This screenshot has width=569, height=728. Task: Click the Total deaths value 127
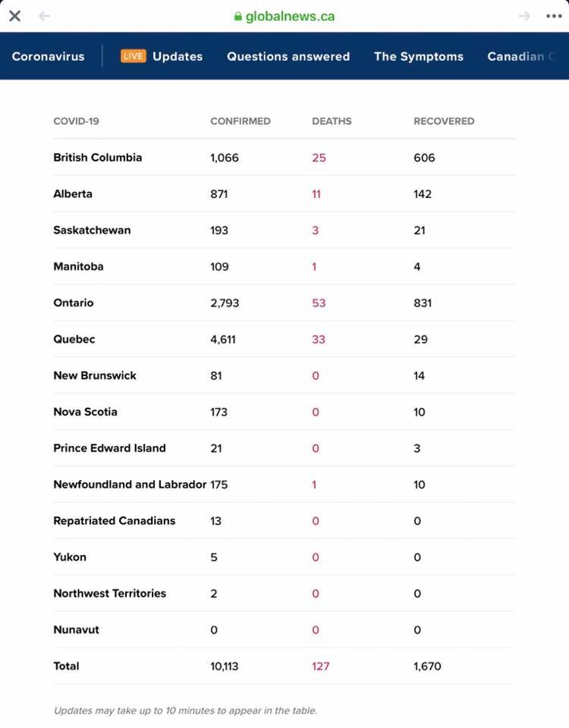pyautogui.click(x=321, y=667)
